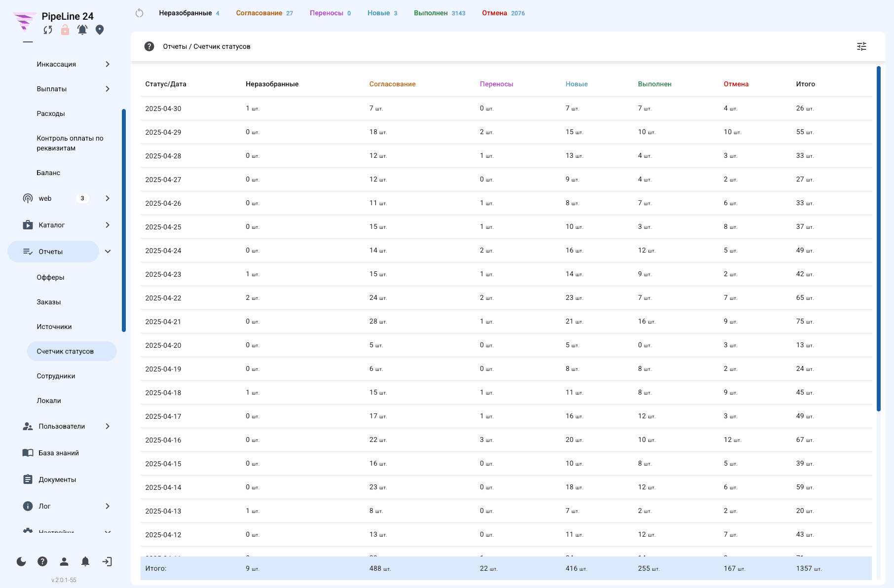Open notifications bell in bottom bar

click(x=85, y=561)
